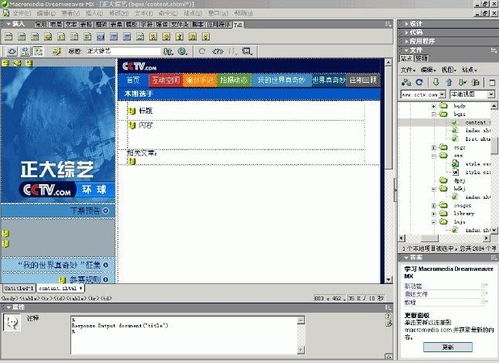Click the Refresh icon in Files panel
Viewport: 499px width, 363px height.
click(x=419, y=82)
